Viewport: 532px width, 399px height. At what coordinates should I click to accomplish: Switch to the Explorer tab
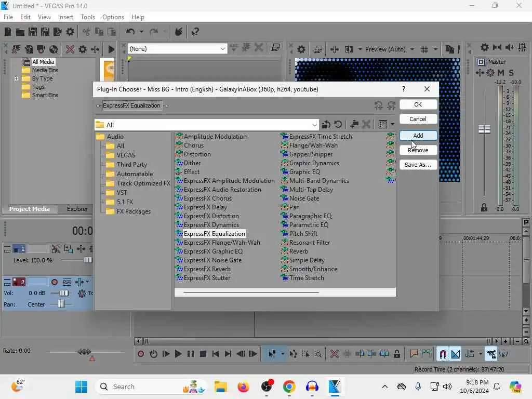77,209
